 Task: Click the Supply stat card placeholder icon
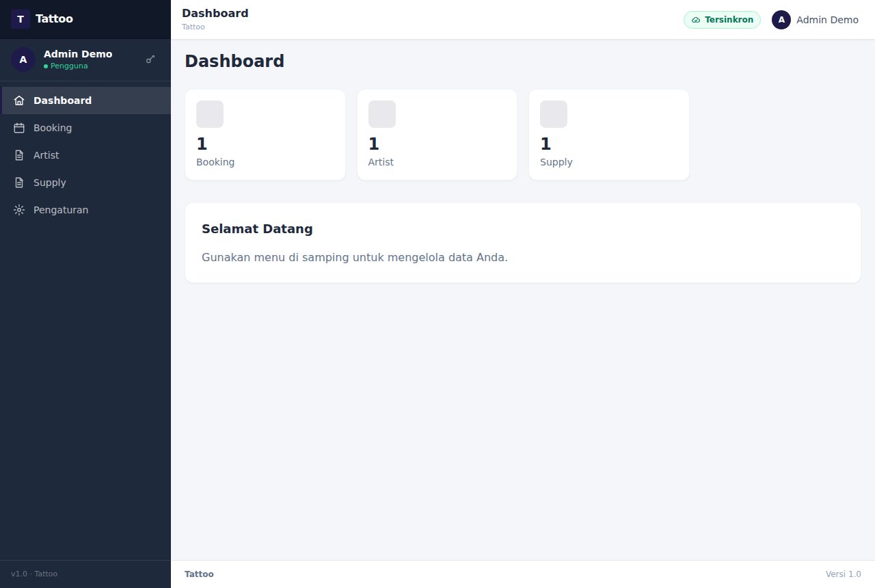point(554,114)
